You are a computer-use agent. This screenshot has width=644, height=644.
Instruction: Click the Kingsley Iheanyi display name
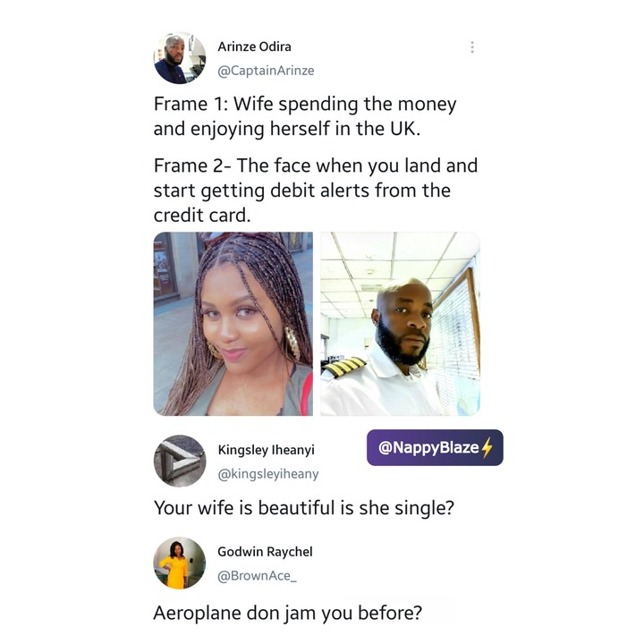(267, 450)
